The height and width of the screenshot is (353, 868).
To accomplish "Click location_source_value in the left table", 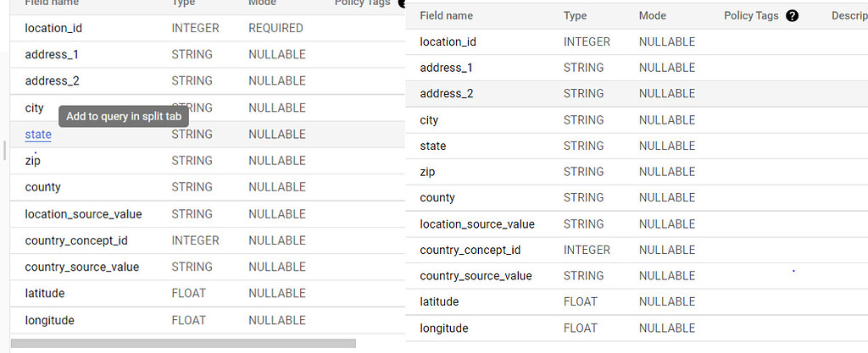I will [x=83, y=214].
